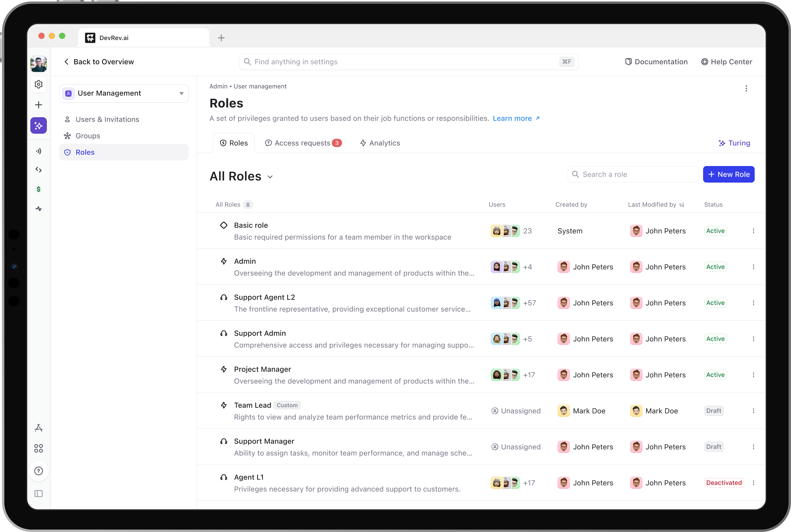Screen dimensions: 791x532
Task: Click the Learn more link
Action: point(516,118)
